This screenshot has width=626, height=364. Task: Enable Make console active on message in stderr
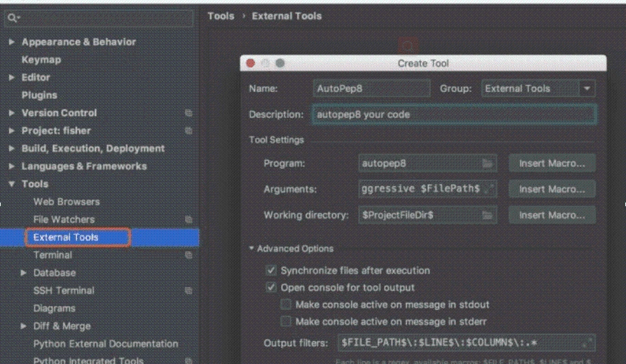286,321
